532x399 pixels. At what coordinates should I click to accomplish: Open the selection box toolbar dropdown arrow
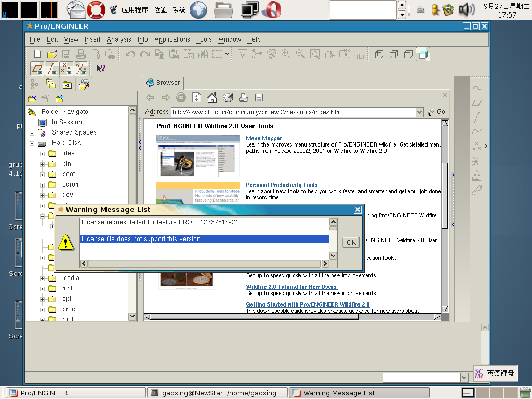[228, 54]
